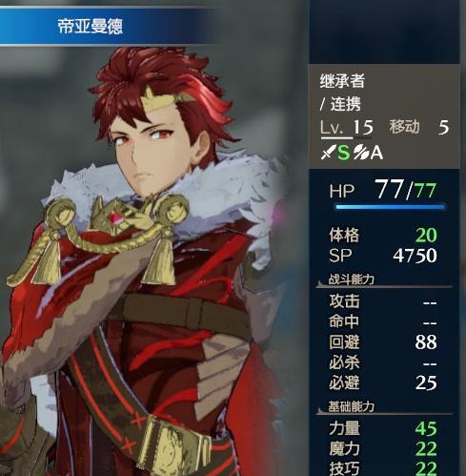
Task: Select the 力量 45 strength stat
Action: point(383,428)
